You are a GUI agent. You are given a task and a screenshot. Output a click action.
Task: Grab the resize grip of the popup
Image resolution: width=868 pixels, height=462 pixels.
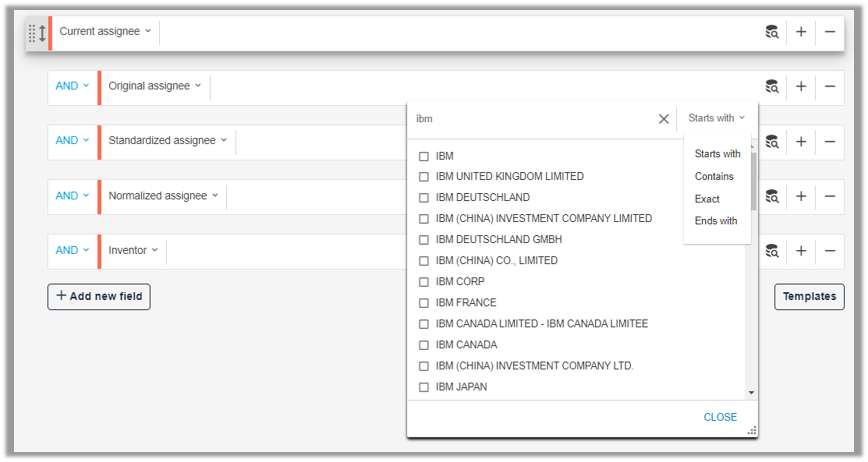(752, 431)
